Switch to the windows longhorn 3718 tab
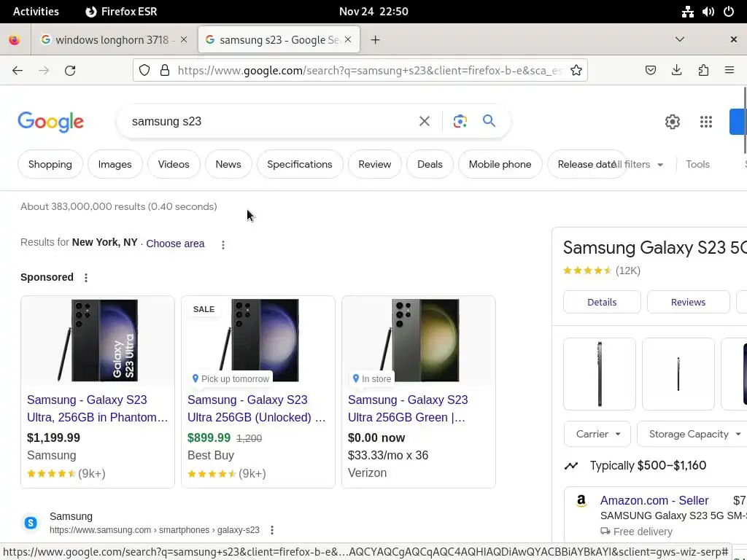 click(x=113, y=40)
